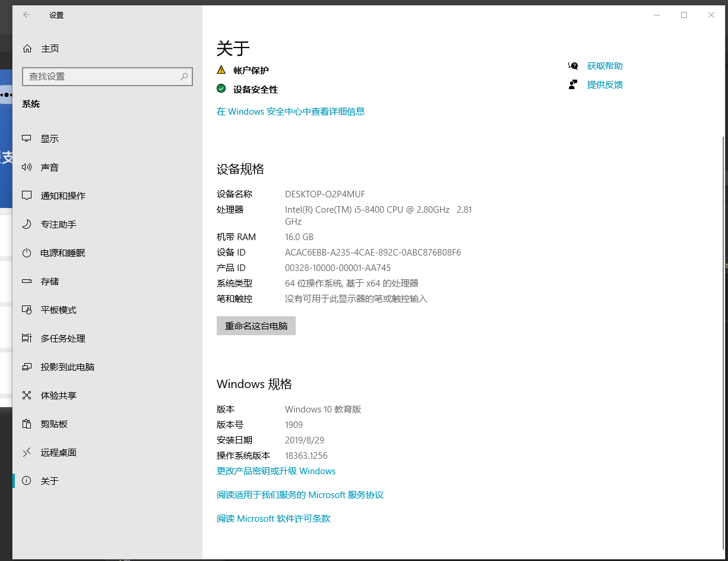Click 获取帮助 link
Image resolution: width=728 pixels, height=561 pixels.
(604, 66)
